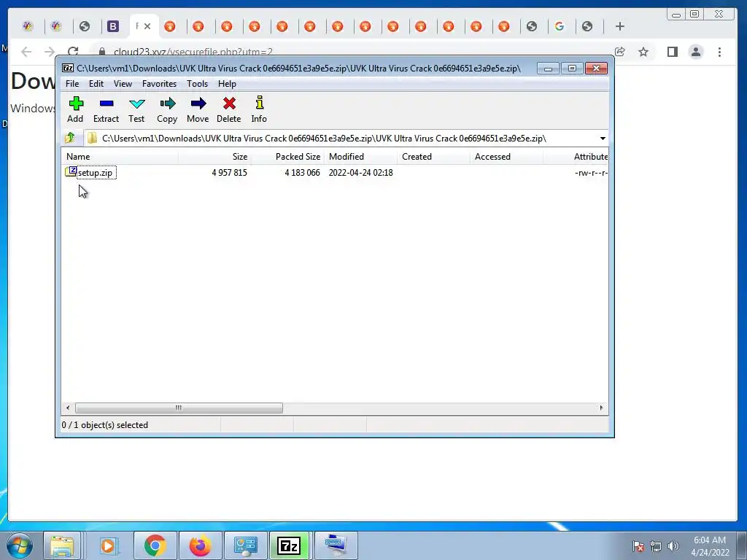Open the Help menu
The width and height of the screenshot is (747, 560).
(x=228, y=84)
